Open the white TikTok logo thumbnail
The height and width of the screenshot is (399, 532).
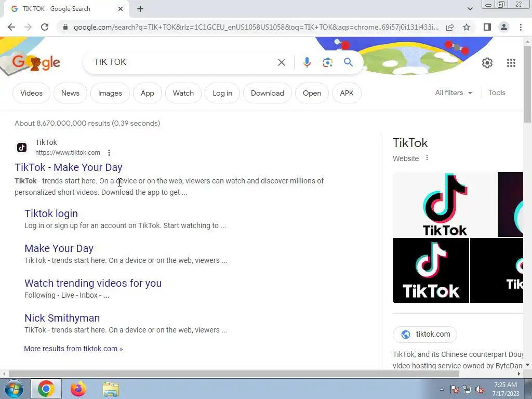click(x=445, y=205)
